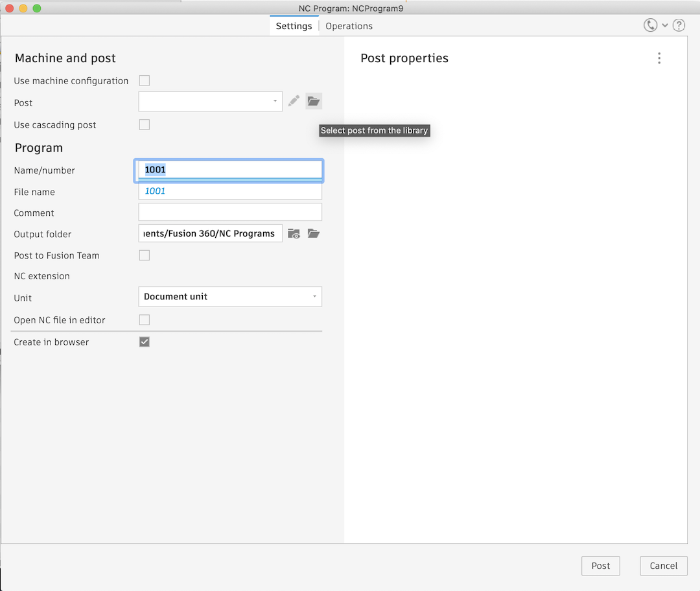Enable Use machine configuration checkbox
Screen dimensions: 700x591
pos(144,80)
